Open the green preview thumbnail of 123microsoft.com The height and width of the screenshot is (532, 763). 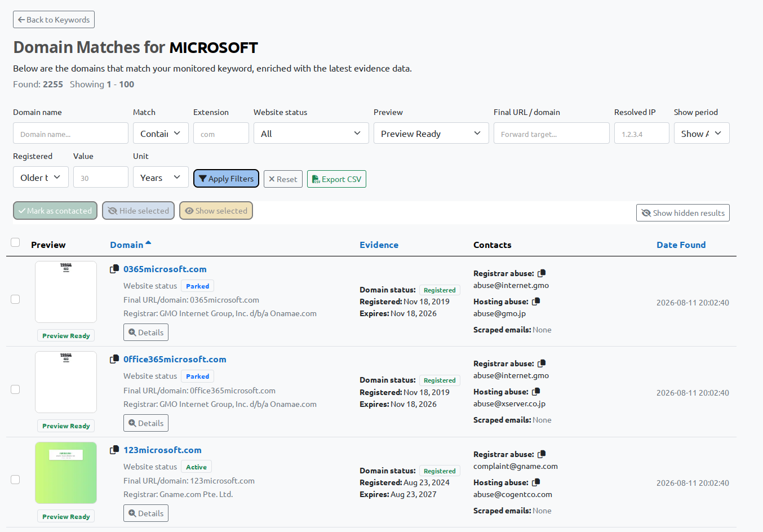tap(66, 473)
